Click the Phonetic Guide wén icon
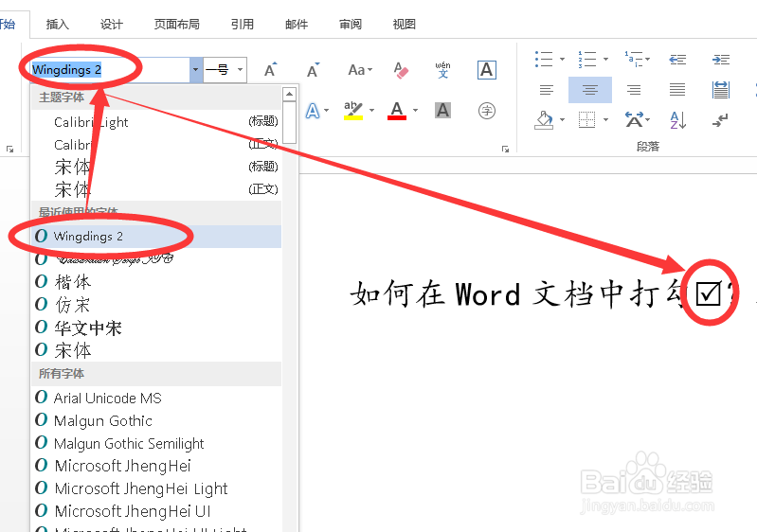 coord(442,70)
